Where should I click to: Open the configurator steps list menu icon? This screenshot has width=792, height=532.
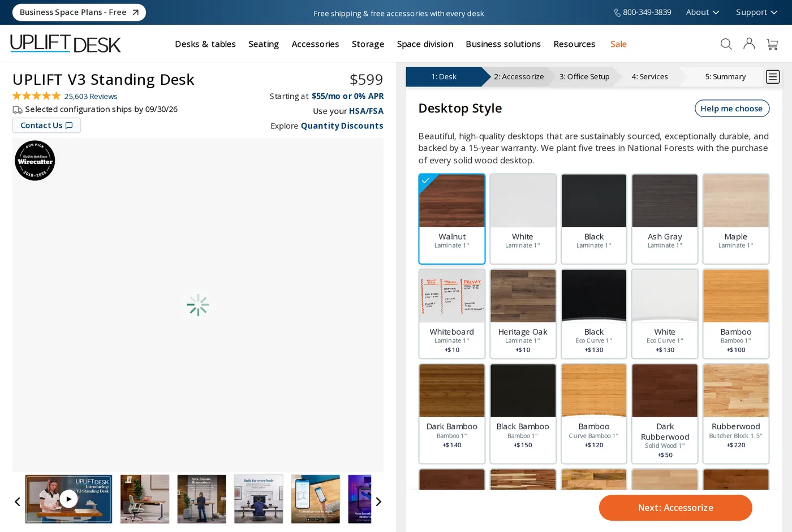click(773, 76)
